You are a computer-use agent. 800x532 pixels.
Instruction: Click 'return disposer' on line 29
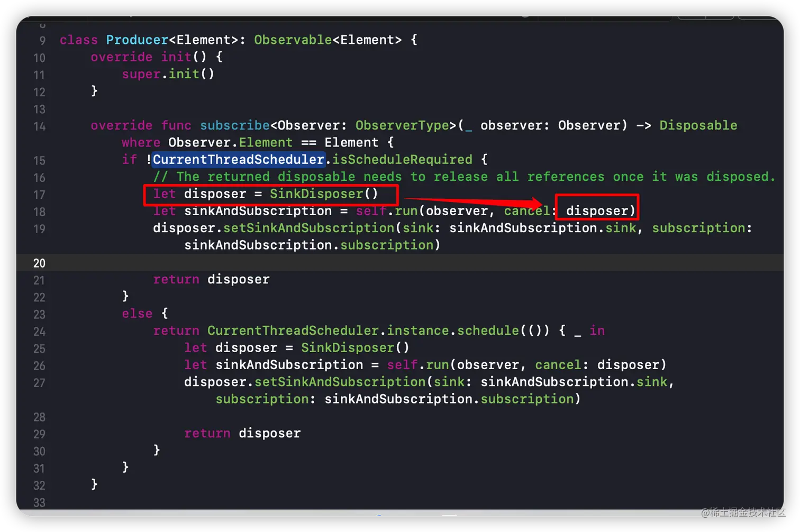[242, 433]
